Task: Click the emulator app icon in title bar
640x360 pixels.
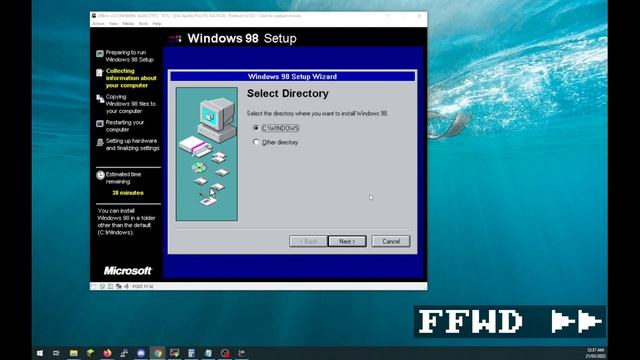Action: 94,16
